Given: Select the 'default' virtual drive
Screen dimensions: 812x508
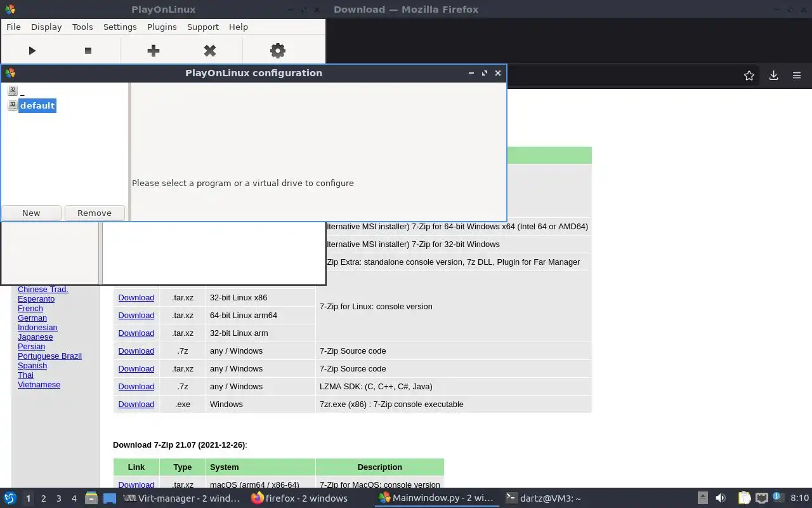Looking at the screenshot, I should (37, 105).
